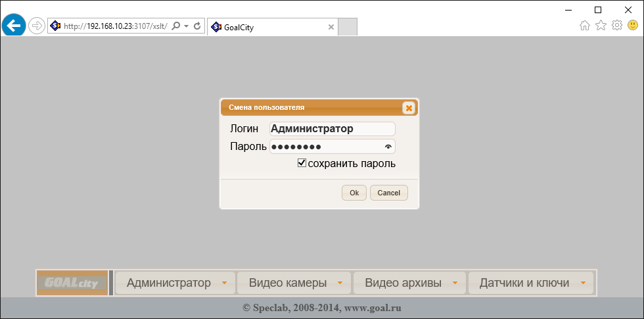Expand the Датчики и ключи dropdown arrow

pyautogui.click(x=584, y=283)
